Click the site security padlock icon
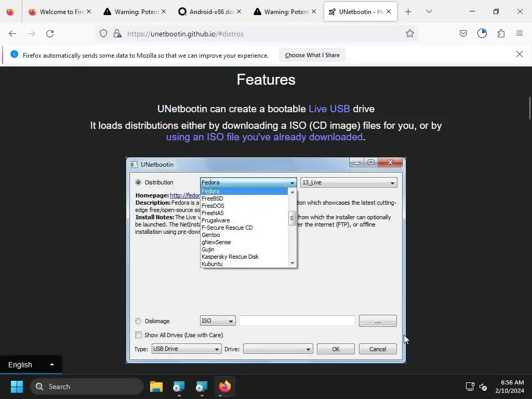532x399 pixels. [117, 34]
